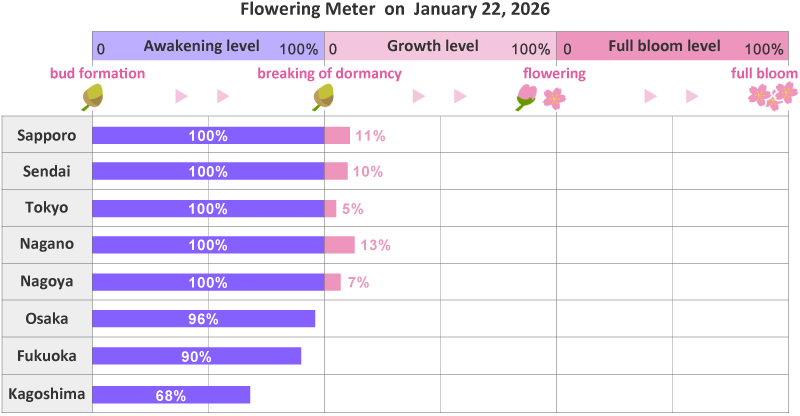Click the first arrow after dormancy bud
This screenshot has width=800, height=416.
418,96
